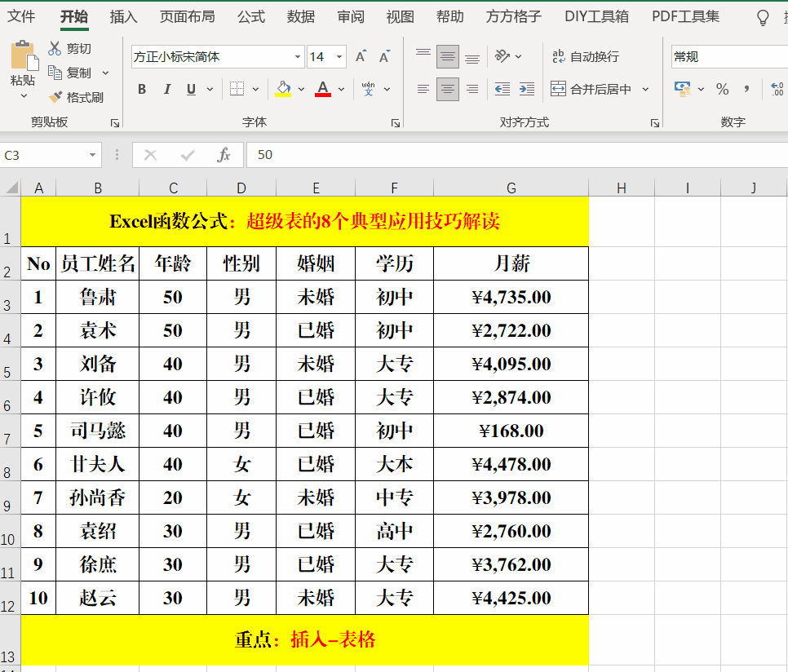Apply comma thousands separator style
The width and height of the screenshot is (788, 672).
(746, 89)
